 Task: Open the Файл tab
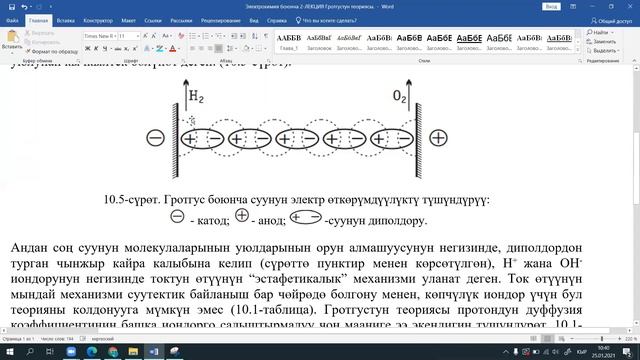tap(12, 20)
